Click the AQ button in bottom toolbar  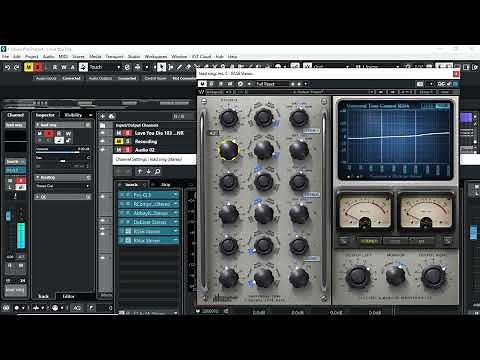tap(77, 308)
